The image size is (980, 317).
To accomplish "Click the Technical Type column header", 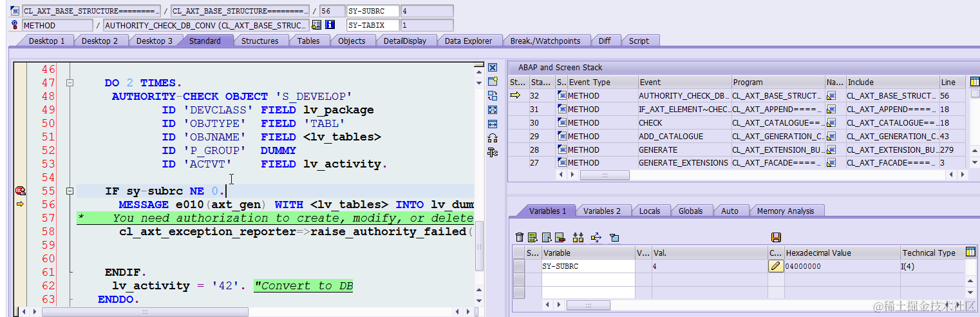I will (x=932, y=253).
